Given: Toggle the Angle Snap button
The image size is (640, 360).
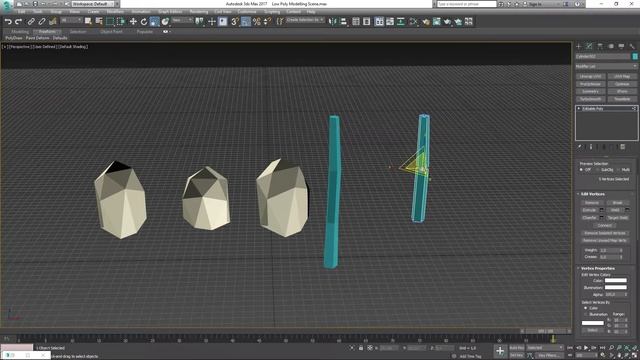Looking at the screenshot, I should coord(246,22).
